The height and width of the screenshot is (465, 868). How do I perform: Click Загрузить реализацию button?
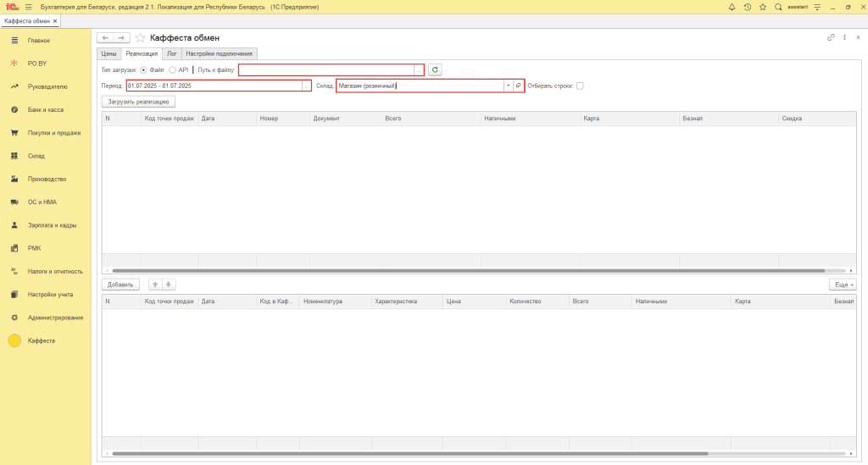[x=138, y=102]
